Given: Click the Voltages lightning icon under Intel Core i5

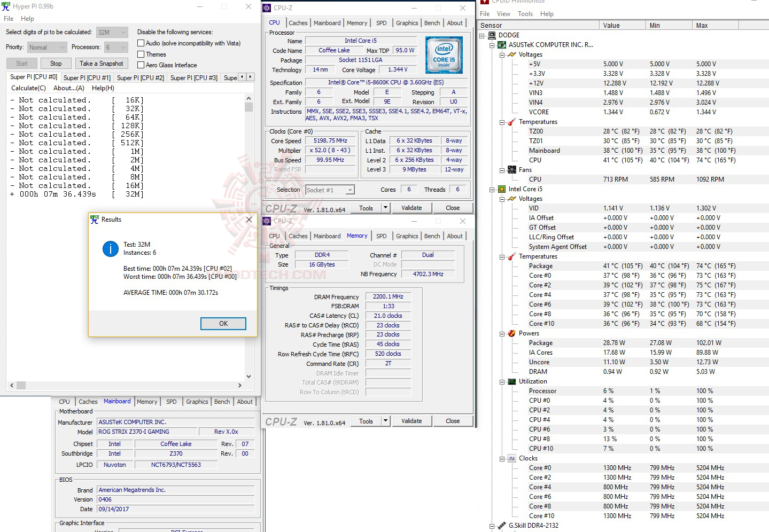Looking at the screenshot, I should [x=512, y=199].
